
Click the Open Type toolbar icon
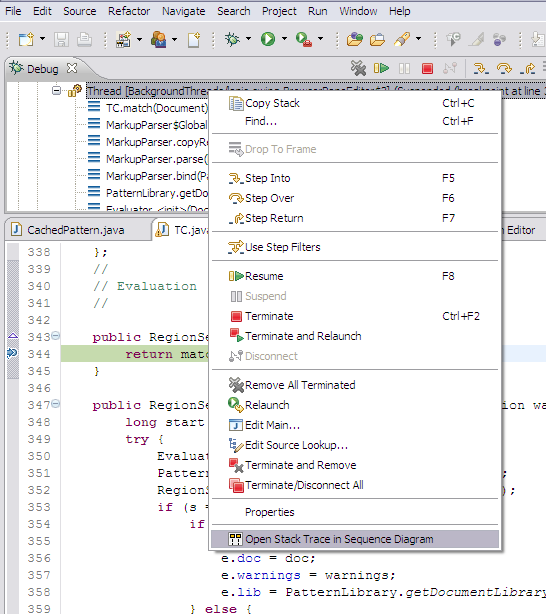click(354, 39)
